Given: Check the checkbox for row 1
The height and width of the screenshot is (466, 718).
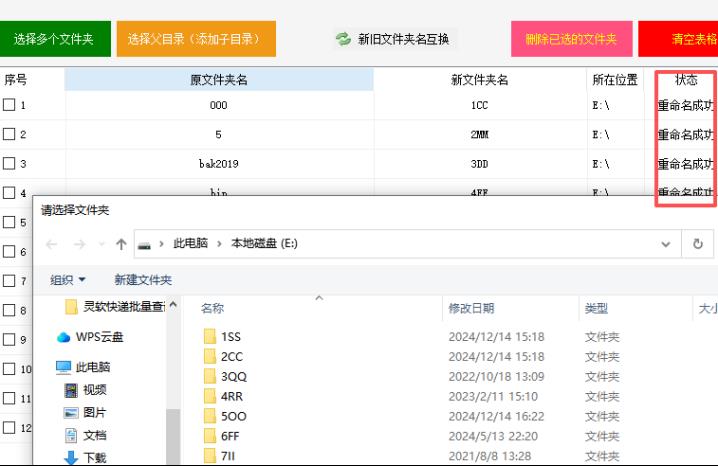Looking at the screenshot, I should [x=9, y=105].
